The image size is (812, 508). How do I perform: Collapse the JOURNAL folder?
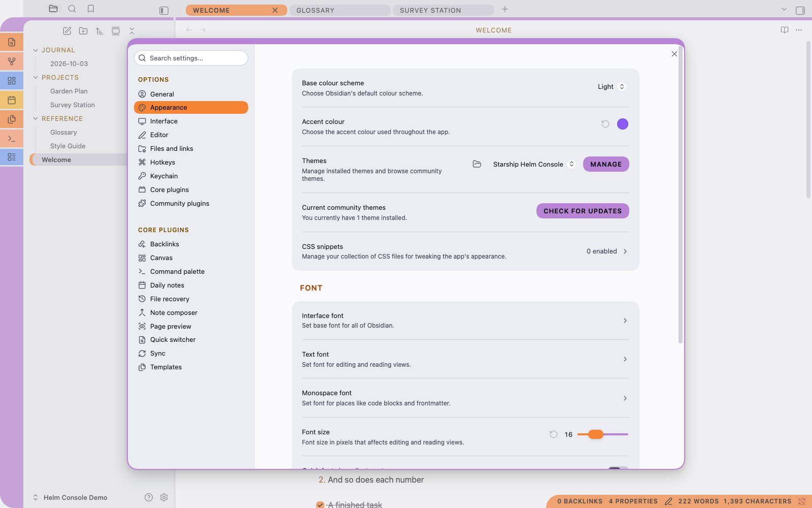[x=36, y=50]
